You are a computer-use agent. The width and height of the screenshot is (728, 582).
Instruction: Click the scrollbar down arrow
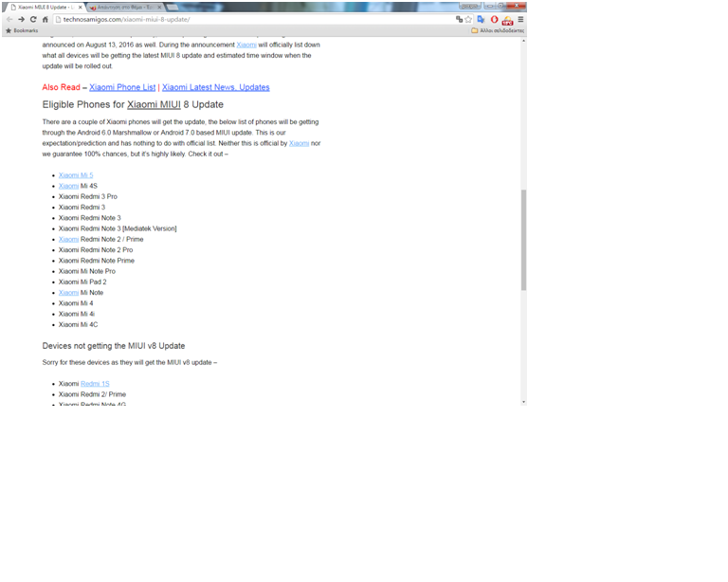click(523, 402)
